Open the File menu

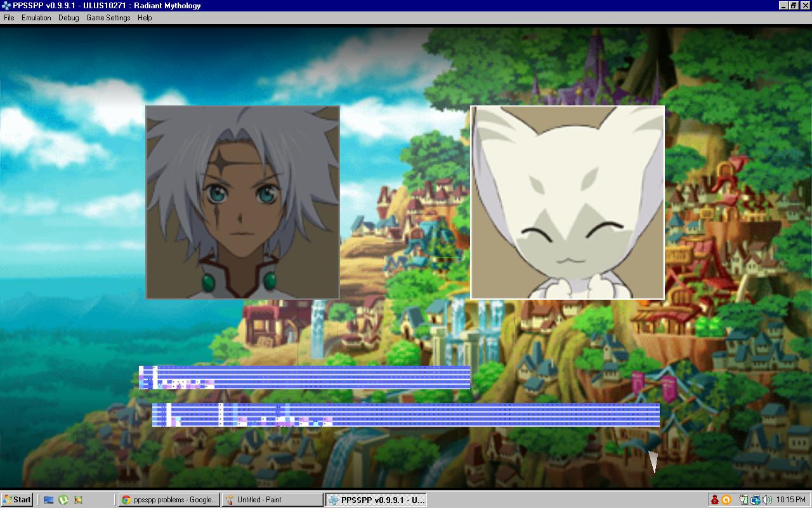coord(9,18)
